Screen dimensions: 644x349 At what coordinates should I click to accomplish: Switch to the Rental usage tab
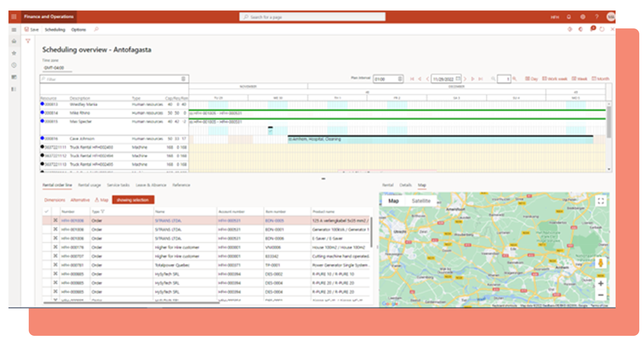pyautogui.click(x=90, y=185)
